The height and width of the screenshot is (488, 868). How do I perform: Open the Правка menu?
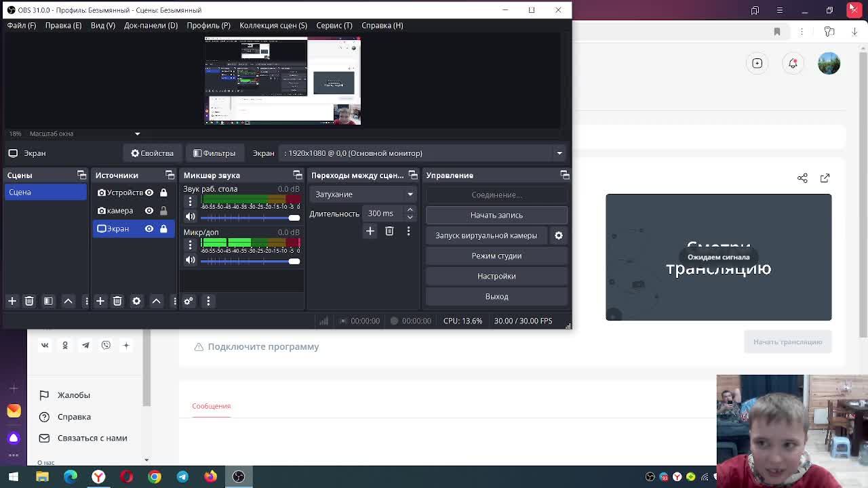coord(63,25)
